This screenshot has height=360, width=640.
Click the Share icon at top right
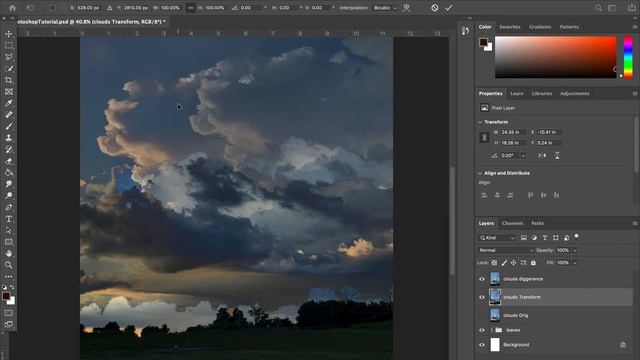(632, 8)
